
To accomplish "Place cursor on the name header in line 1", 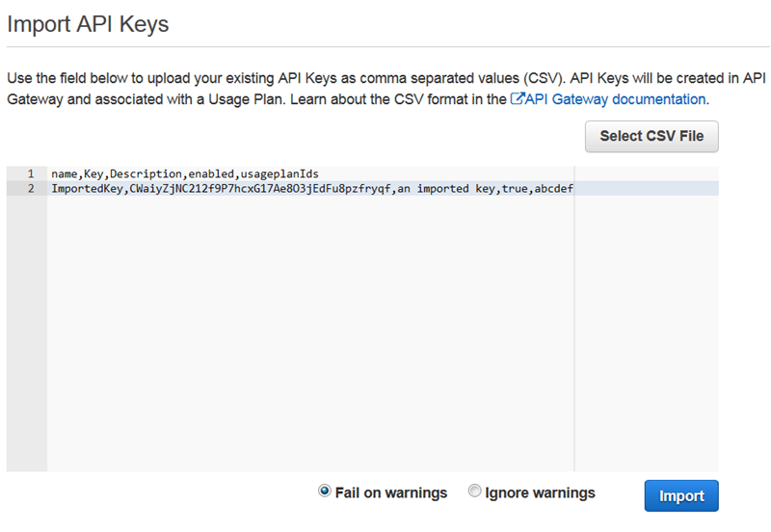I will click(x=64, y=173).
